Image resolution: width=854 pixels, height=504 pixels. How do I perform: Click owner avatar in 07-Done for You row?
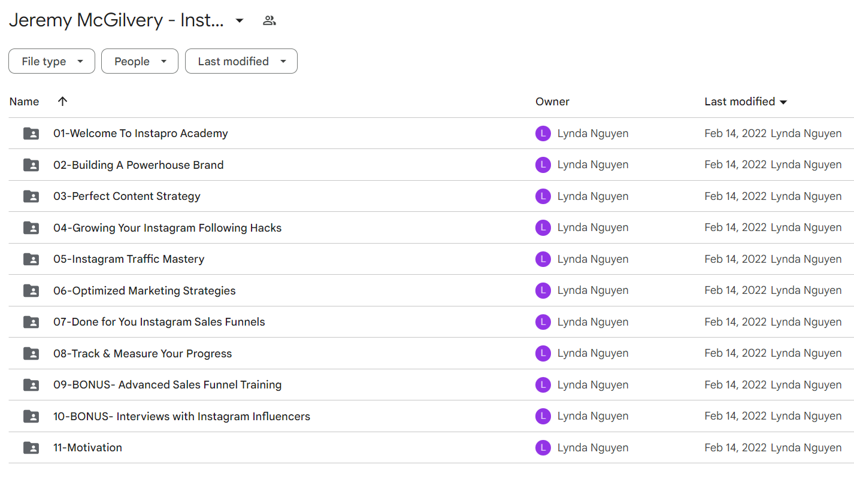[x=543, y=322]
